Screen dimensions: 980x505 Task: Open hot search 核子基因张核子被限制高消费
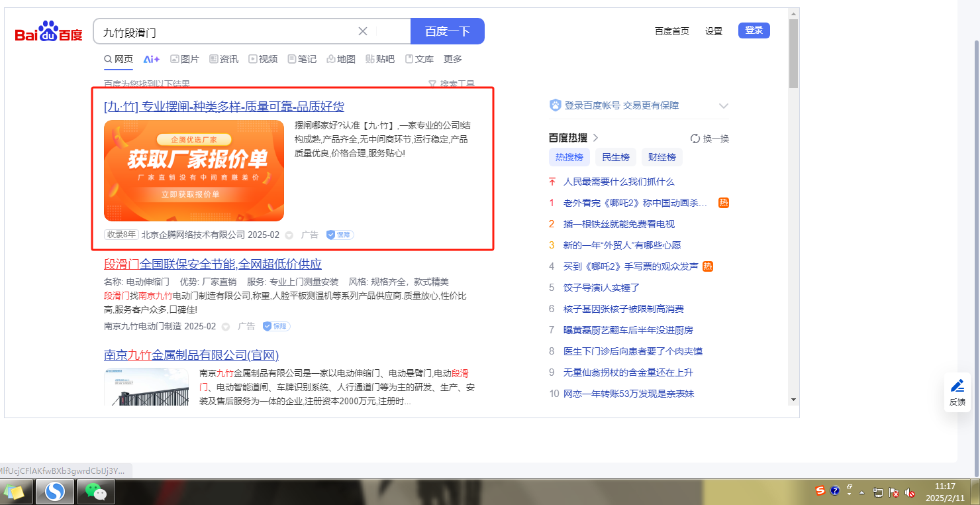click(x=624, y=309)
